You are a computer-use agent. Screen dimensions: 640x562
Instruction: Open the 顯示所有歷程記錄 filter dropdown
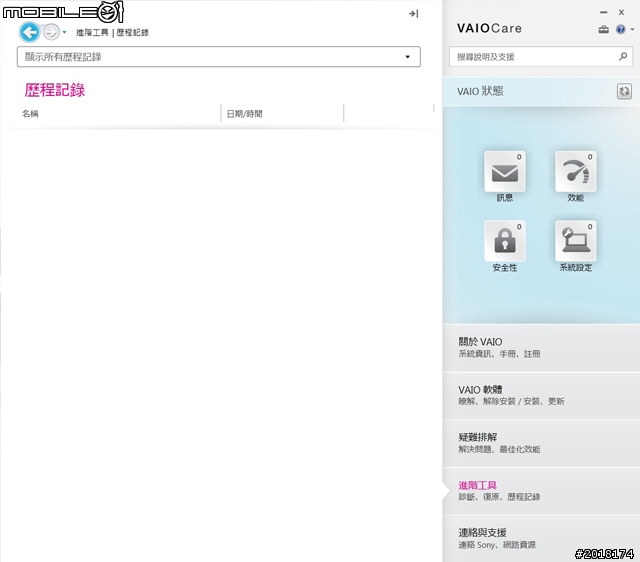tap(219, 57)
